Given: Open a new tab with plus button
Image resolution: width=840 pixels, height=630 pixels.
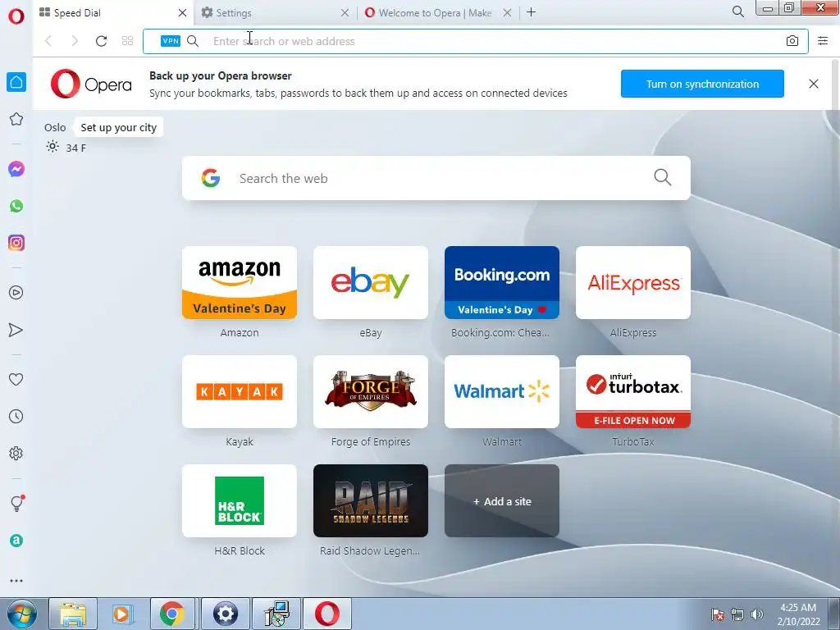Looking at the screenshot, I should (x=531, y=12).
